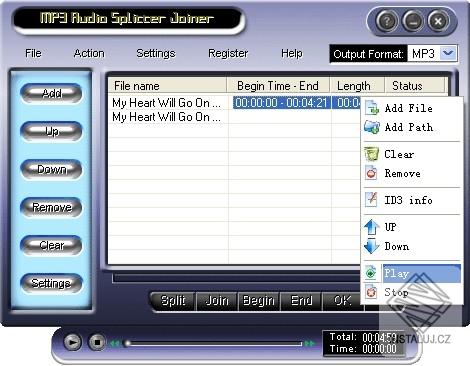Viewport: 470px width, 366px height.
Task: Stop playback with the round stop button
Action: click(97, 342)
